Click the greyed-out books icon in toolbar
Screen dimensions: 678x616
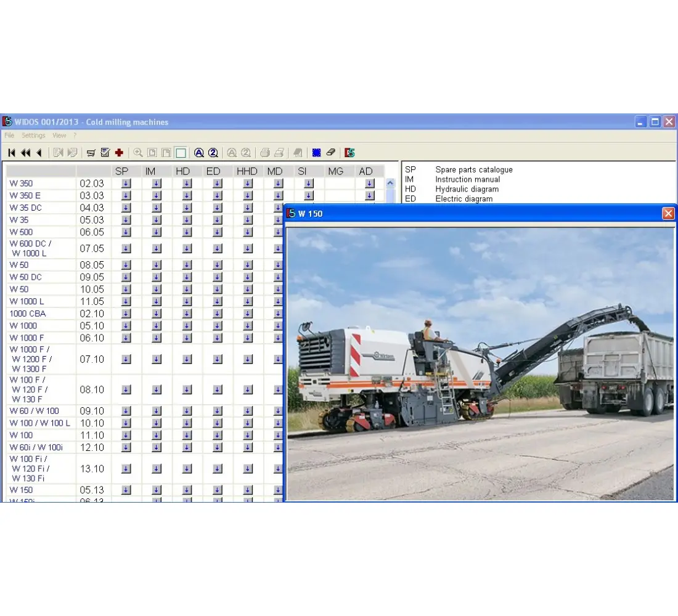[298, 153]
